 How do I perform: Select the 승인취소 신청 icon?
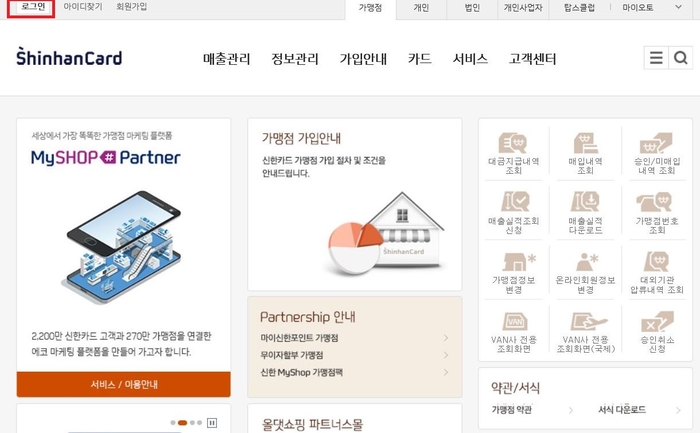tap(657, 332)
